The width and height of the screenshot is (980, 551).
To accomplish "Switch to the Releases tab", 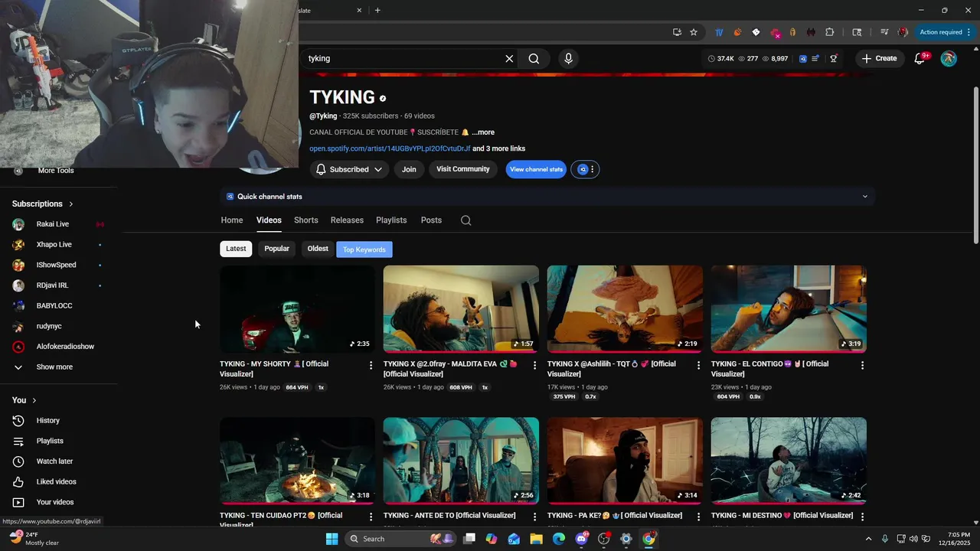I will [x=347, y=220].
